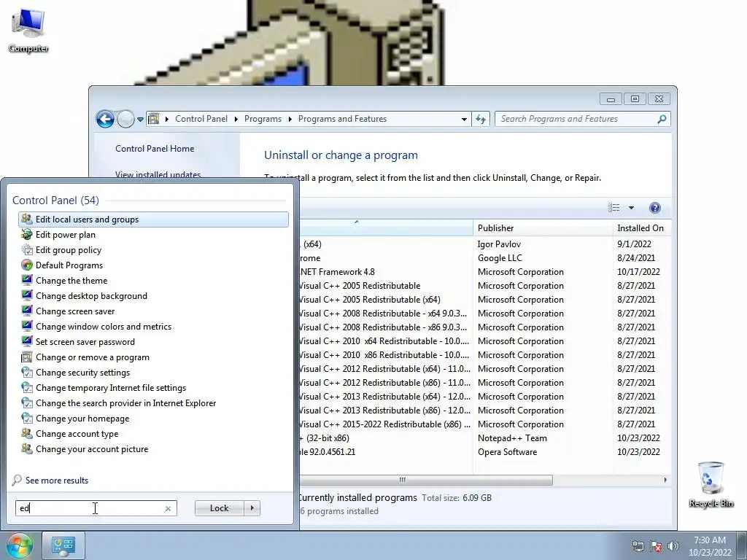Open Change the search provider in Internet Explorer
The width and height of the screenshot is (747, 560).
(153, 403)
